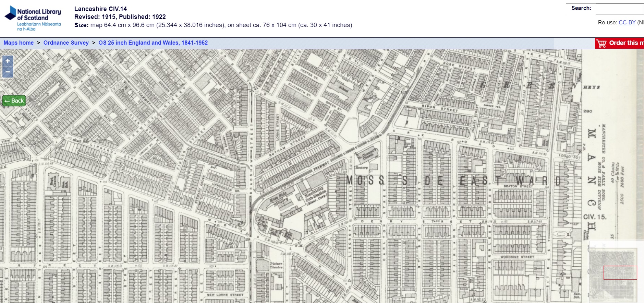
Task: Click the 'SEATON STREET' map label
Action: click(x=518, y=186)
